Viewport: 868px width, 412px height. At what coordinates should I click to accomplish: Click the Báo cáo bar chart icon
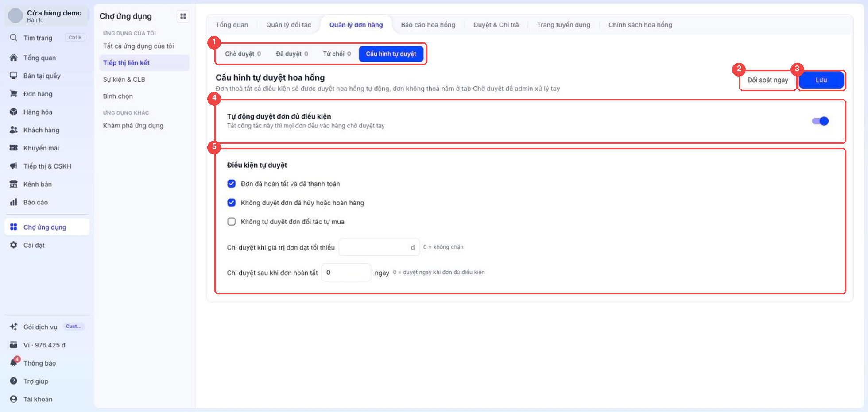[14, 202]
